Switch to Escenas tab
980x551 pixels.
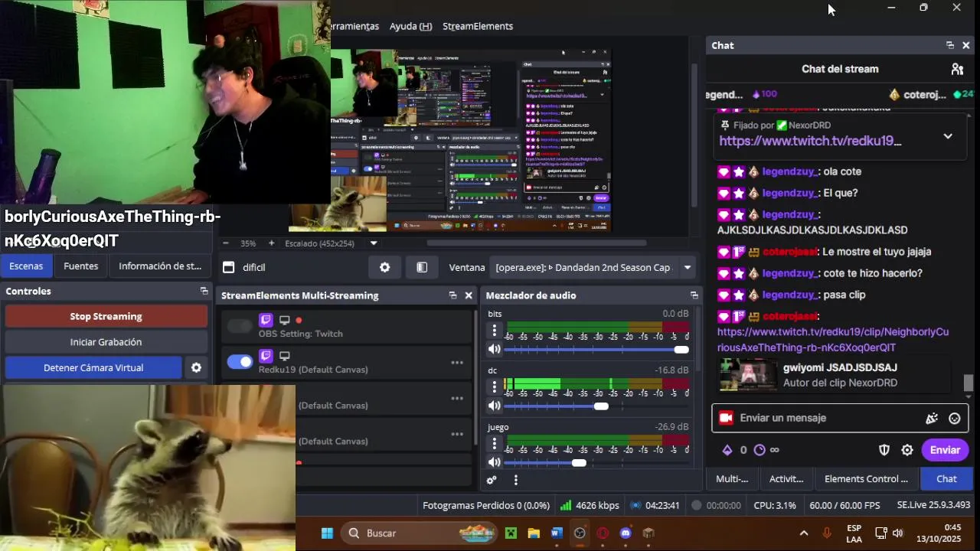pos(26,266)
